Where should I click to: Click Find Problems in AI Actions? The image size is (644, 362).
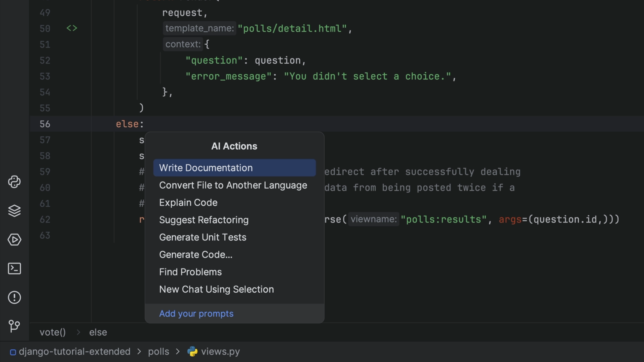tap(190, 272)
